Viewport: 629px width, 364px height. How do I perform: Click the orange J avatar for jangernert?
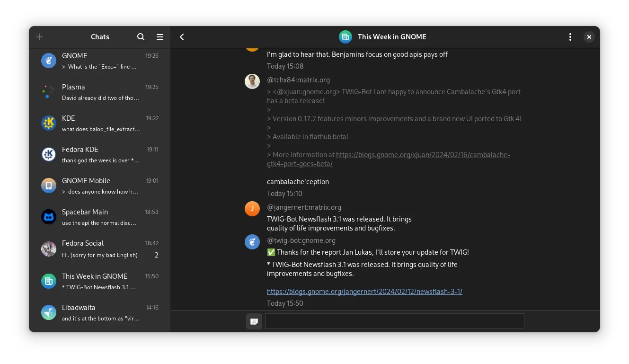coord(252,208)
